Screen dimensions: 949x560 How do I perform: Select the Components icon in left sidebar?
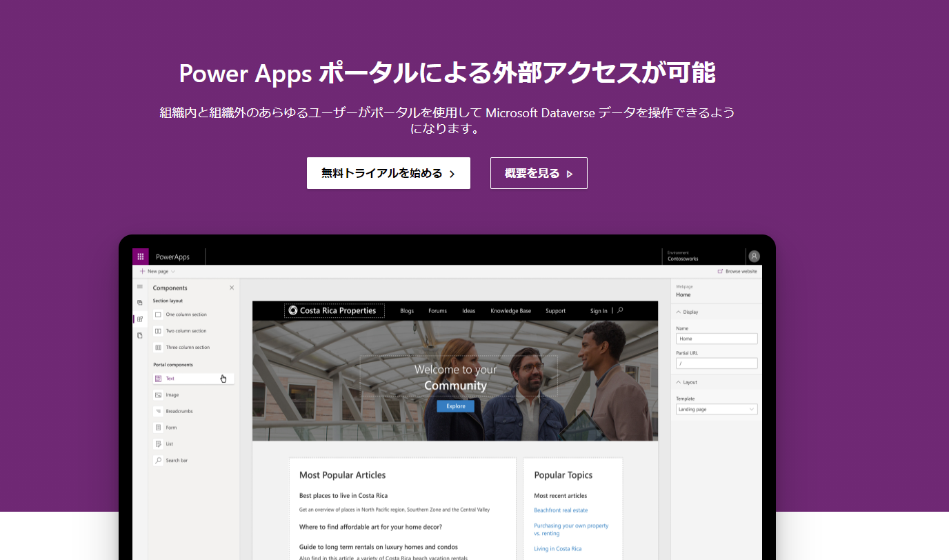140,319
